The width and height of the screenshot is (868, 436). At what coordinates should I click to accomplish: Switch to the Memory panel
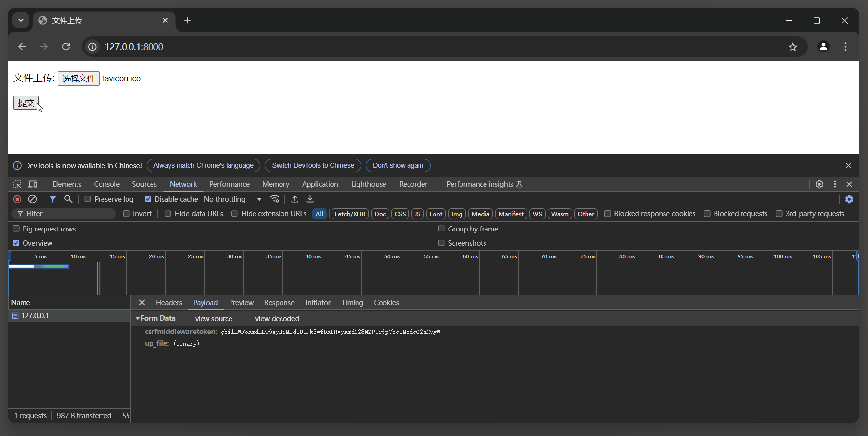(276, 184)
